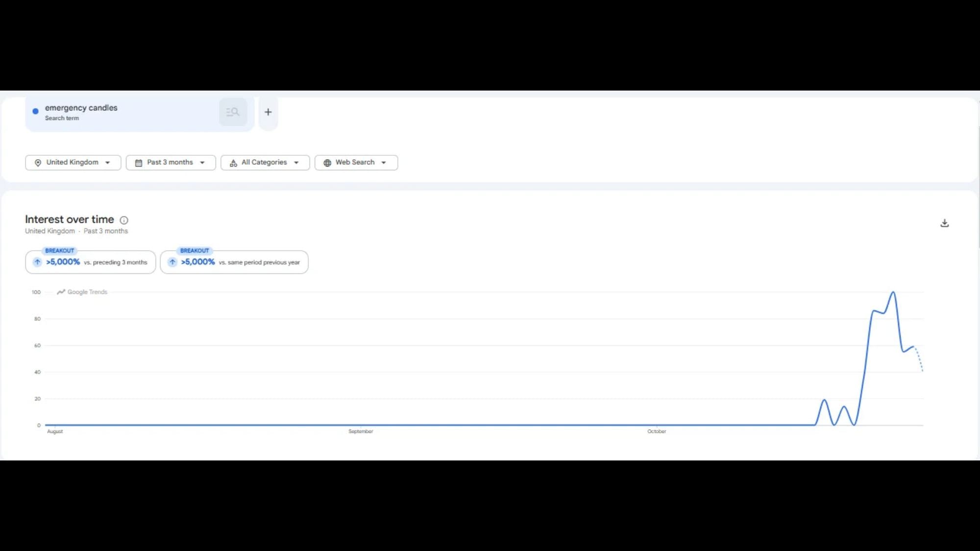
Task: Click the October label on chart axis
Action: point(657,431)
